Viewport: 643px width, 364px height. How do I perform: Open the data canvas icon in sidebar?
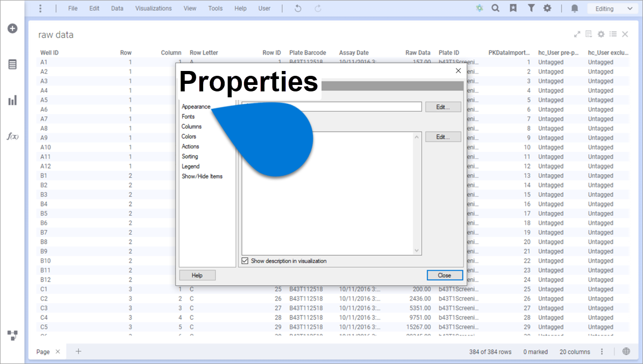coord(12,336)
